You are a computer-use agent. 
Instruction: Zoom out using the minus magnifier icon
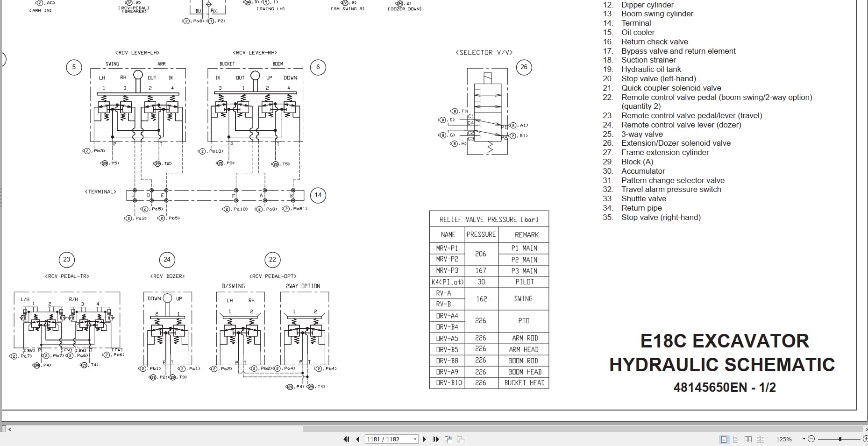811,439
